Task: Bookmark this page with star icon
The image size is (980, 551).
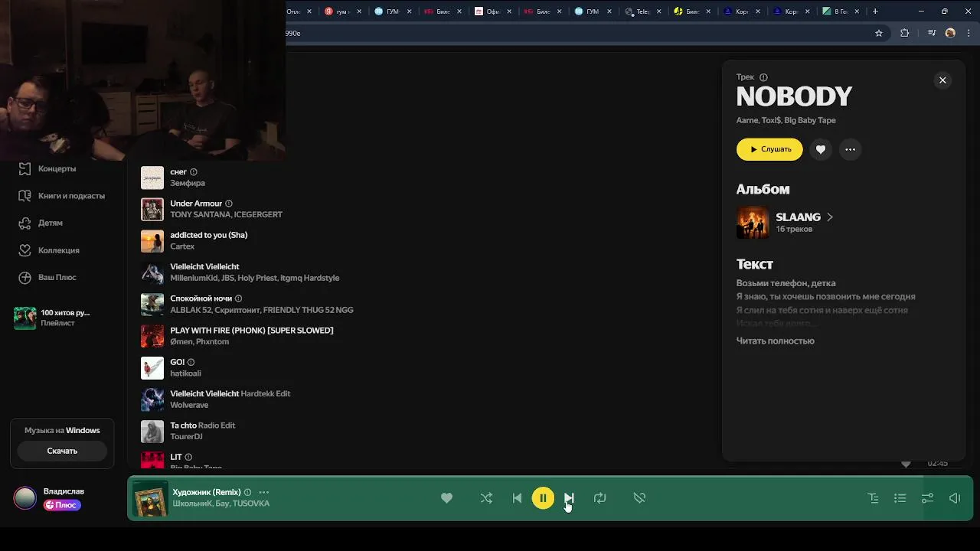Action: pos(879,33)
